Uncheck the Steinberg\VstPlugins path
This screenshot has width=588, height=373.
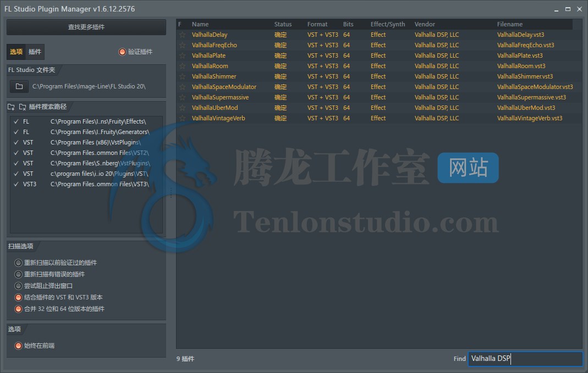pyautogui.click(x=16, y=163)
